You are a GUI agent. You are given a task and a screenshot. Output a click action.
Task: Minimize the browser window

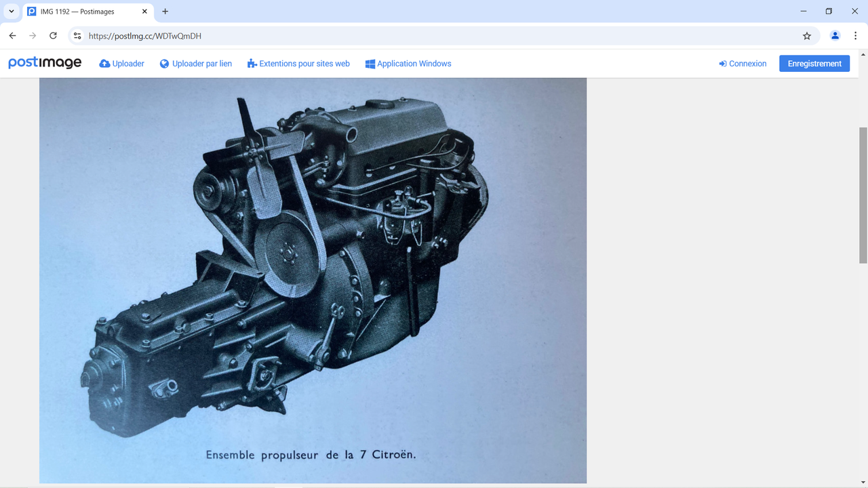click(804, 12)
